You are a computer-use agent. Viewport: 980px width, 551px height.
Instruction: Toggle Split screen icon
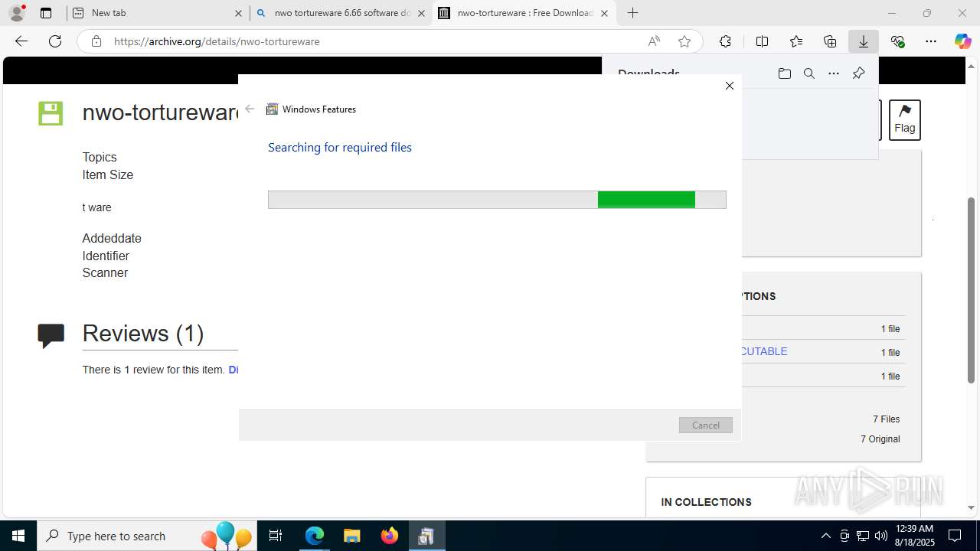click(762, 41)
